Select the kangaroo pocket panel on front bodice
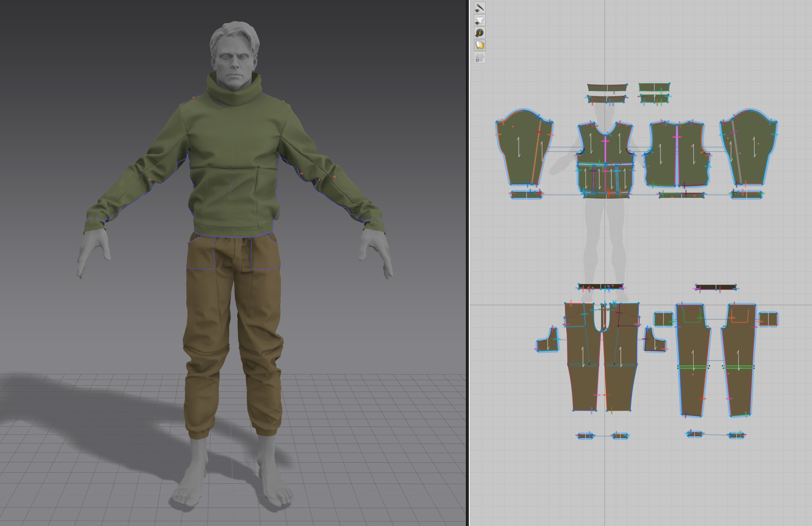This screenshot has height=526, width=812. click(606, 179)
